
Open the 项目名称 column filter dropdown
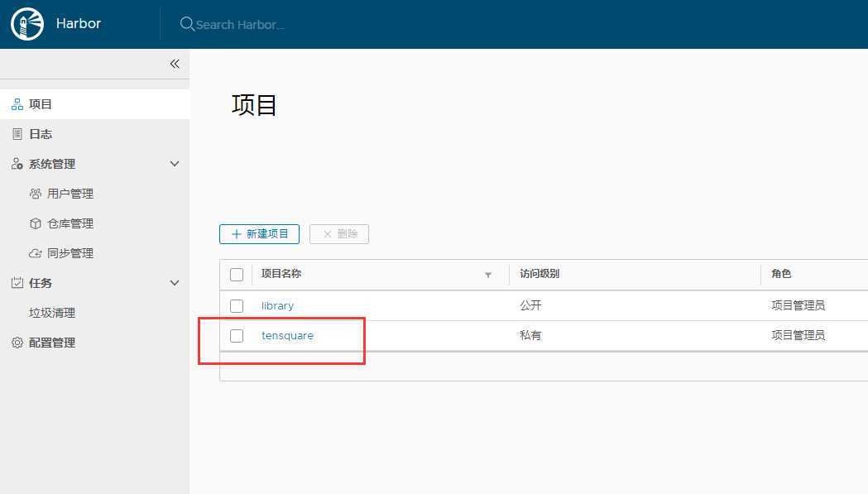tap(488, 275)
